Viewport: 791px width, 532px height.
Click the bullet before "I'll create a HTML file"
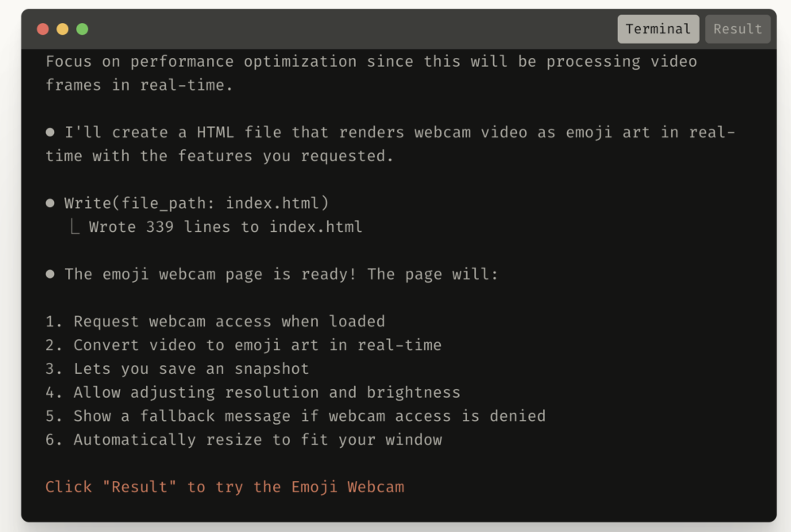pos(50,133)
